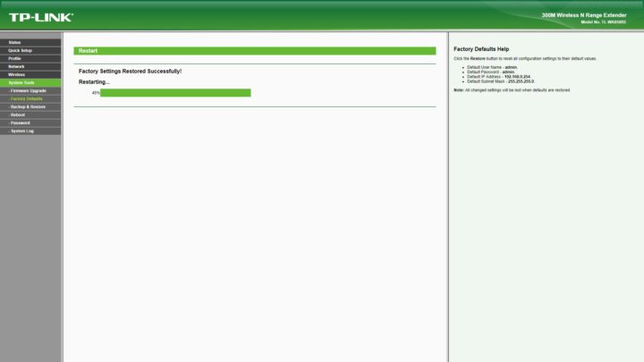Click the Default IP Address help entry
The image size is (644, 362).
tap(498, 77)
